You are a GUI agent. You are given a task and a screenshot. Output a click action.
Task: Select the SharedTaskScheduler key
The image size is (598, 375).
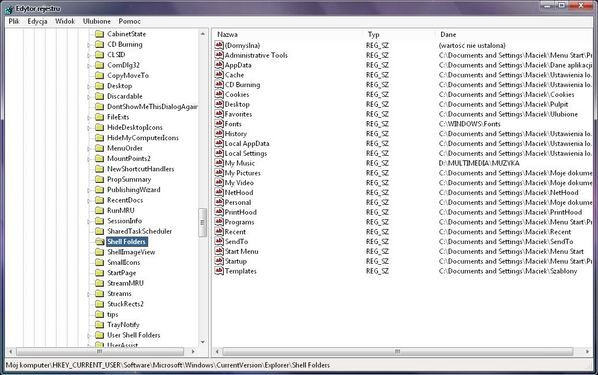(x=139, y=231)
